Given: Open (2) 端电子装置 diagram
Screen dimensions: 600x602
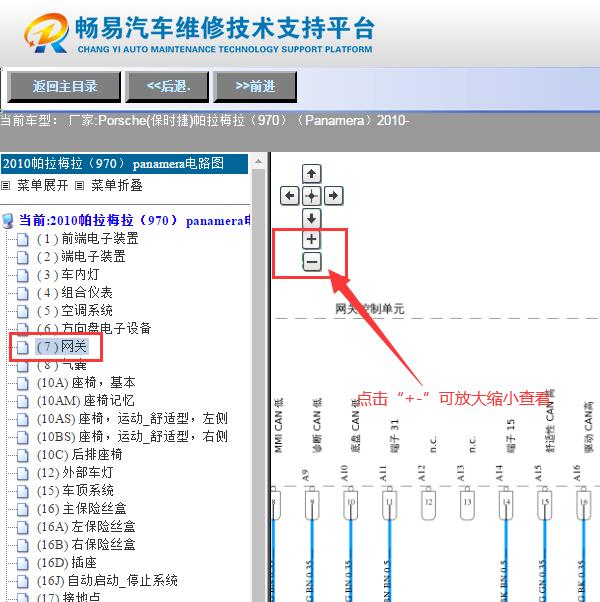Looking at the screenshot, I should pyautogui.click(x=81, y=257).
